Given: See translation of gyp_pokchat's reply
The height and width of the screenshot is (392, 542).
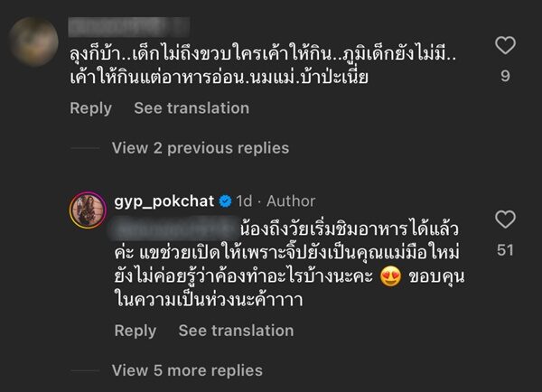Looking at the screenshot, I should point(236,331).
